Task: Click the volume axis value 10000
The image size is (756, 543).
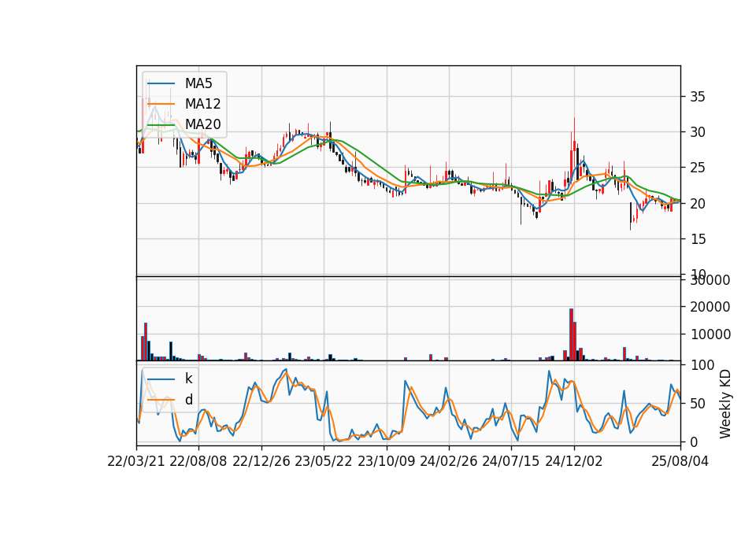Action: [x=710, y=334]
